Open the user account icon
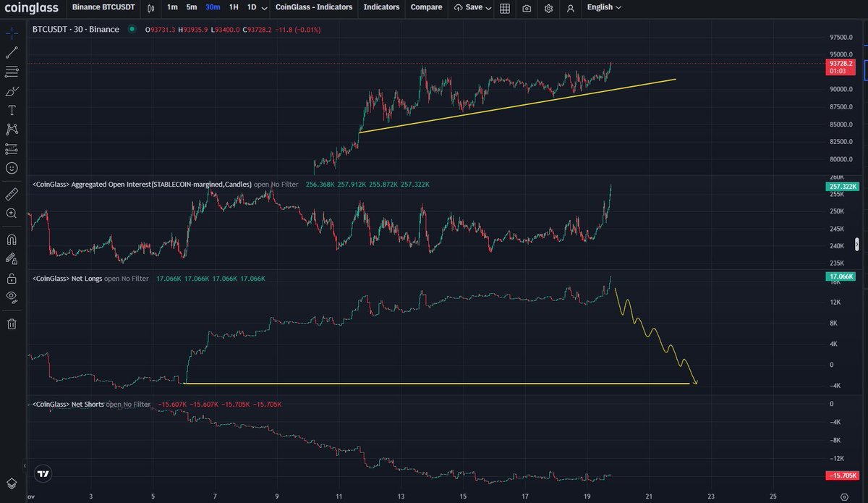 click(x=571, y=8)
